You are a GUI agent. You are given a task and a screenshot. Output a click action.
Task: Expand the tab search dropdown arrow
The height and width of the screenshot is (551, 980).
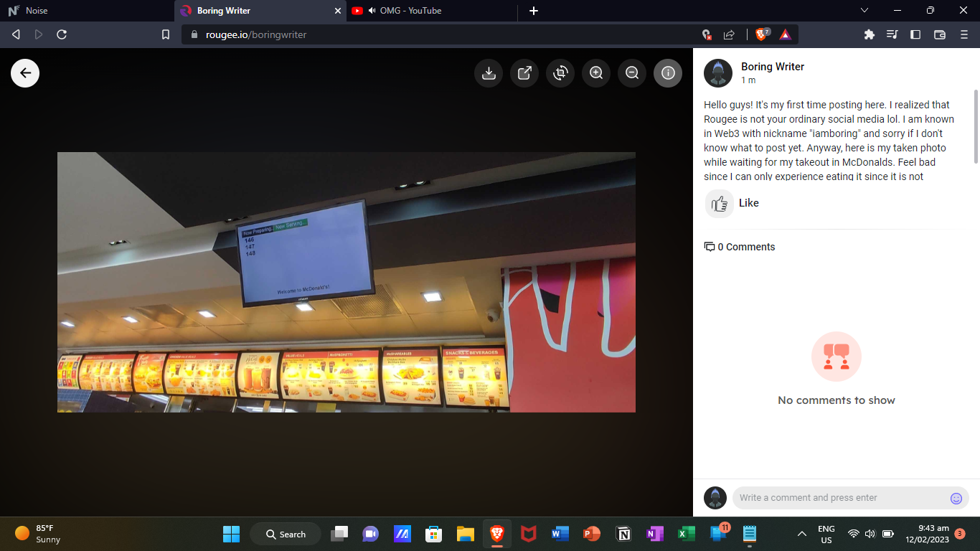click(x=864, y=11)
